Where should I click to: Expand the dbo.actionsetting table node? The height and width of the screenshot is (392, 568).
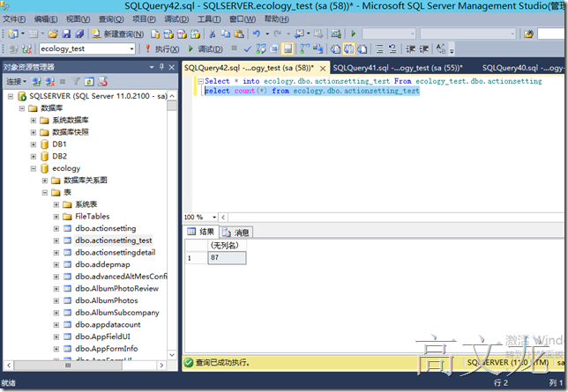coord(56,228)
